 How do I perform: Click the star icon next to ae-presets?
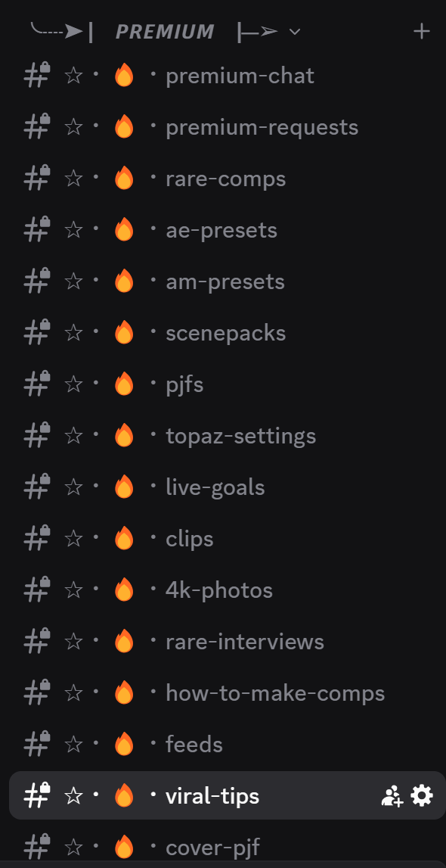point(73,230)
